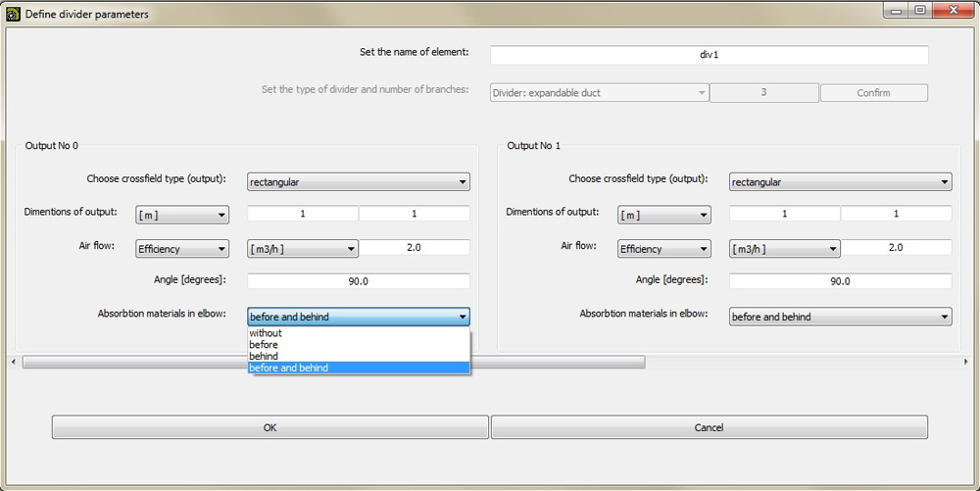Click the application icon in title bar
Image resolution: width=980 pixels, height=491 pixels.
(13, 13)
